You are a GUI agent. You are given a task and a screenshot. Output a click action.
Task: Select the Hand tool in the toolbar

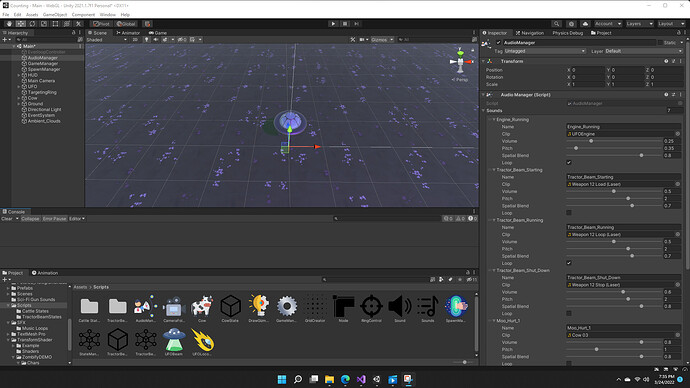(x=9, y=24)
